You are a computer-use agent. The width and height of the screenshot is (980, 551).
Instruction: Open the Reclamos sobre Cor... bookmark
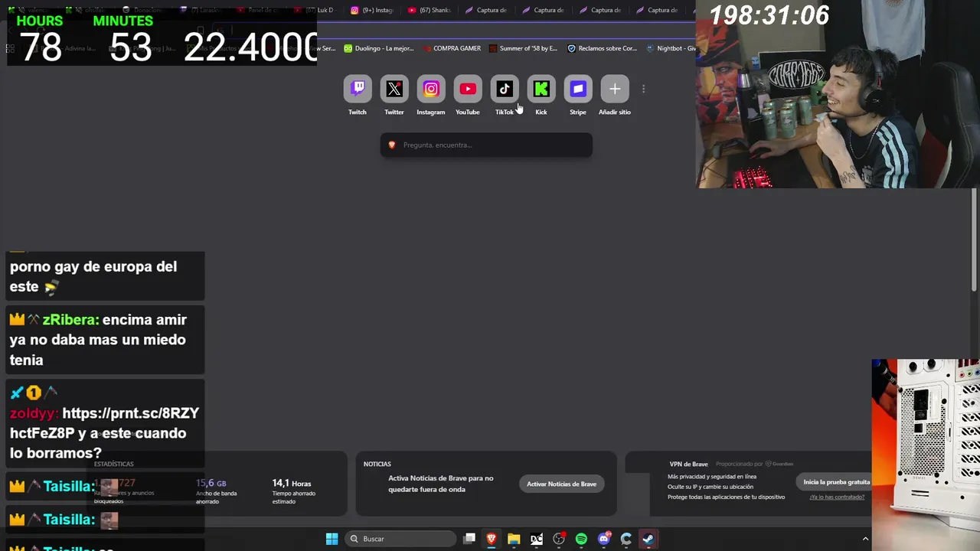tap(602, 48)
